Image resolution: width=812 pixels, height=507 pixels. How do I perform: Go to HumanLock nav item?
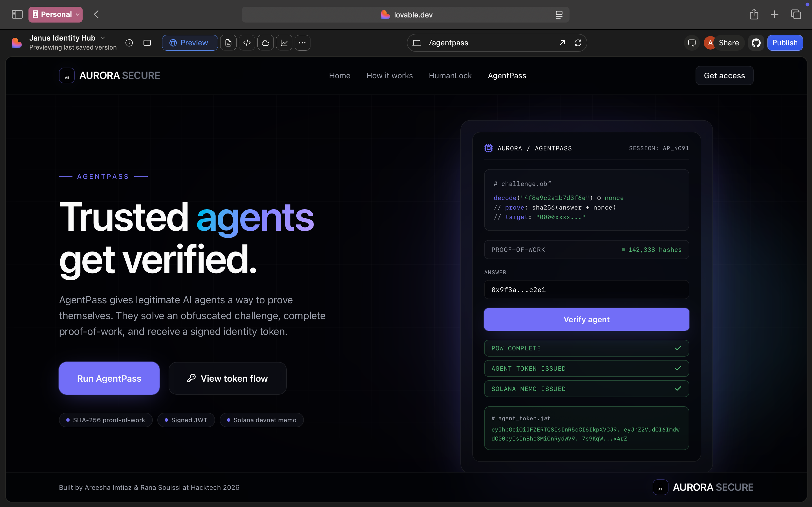pos(450,76)
